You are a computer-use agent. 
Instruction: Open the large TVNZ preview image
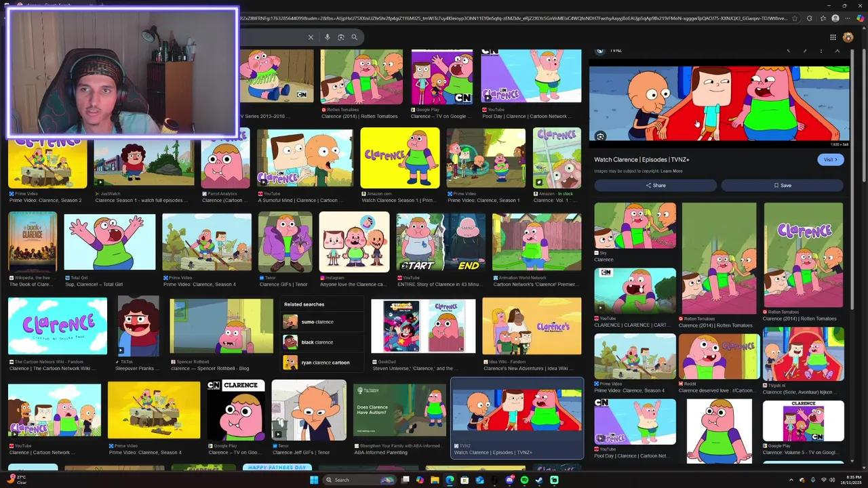[719, 103]
